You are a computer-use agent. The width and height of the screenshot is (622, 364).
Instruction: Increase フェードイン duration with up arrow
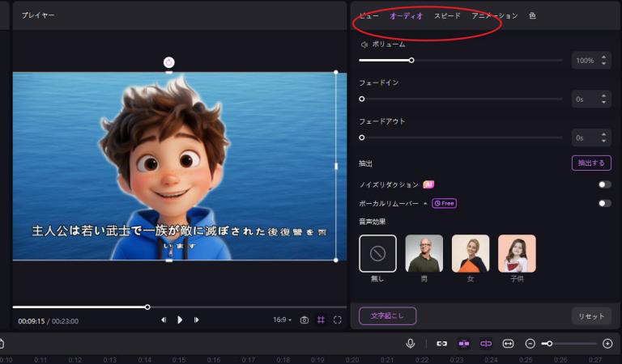(603, 95)
